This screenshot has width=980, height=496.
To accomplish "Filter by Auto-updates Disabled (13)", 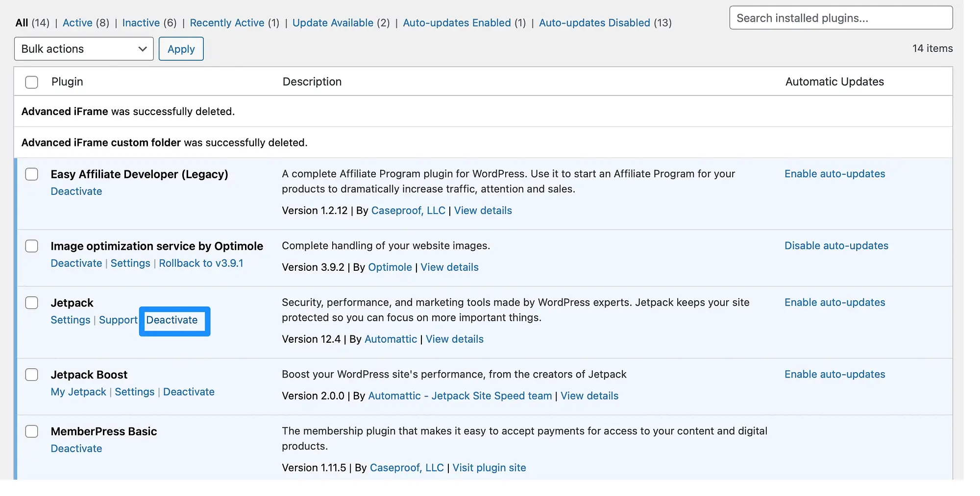I will [x=605, y=23].
